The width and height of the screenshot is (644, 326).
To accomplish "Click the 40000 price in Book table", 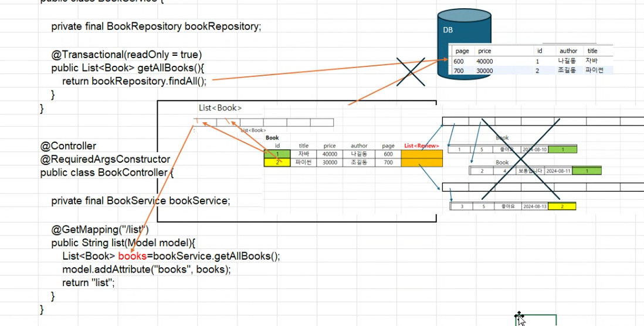I will [330, 154].
